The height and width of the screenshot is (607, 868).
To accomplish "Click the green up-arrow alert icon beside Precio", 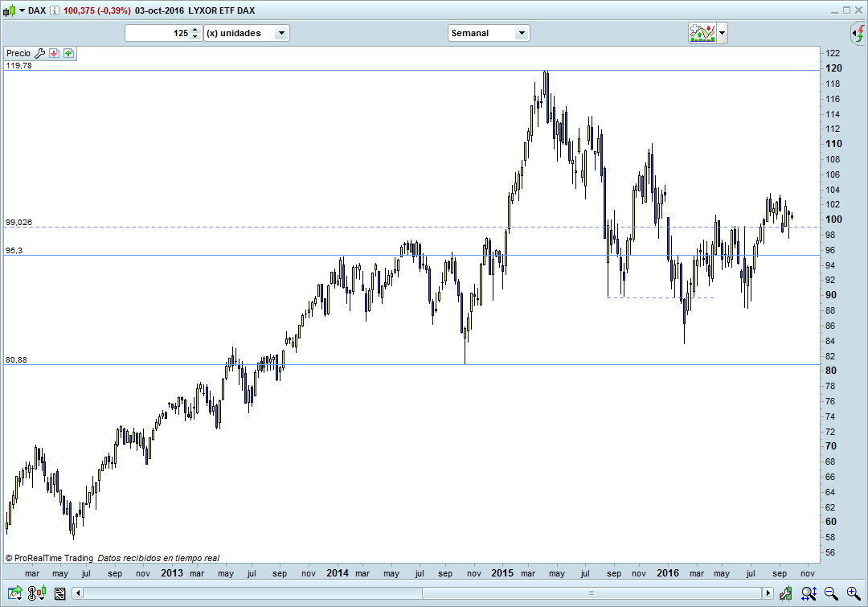I will pos(70,53).
